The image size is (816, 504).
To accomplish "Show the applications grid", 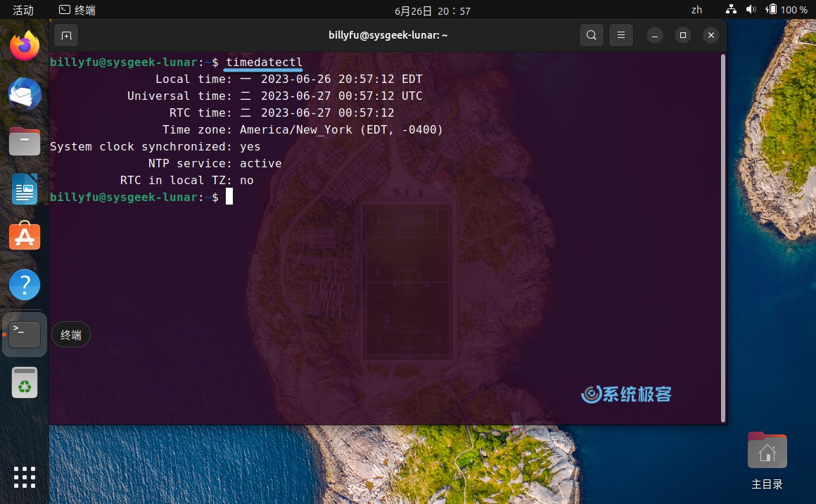I will coord(25,477).
